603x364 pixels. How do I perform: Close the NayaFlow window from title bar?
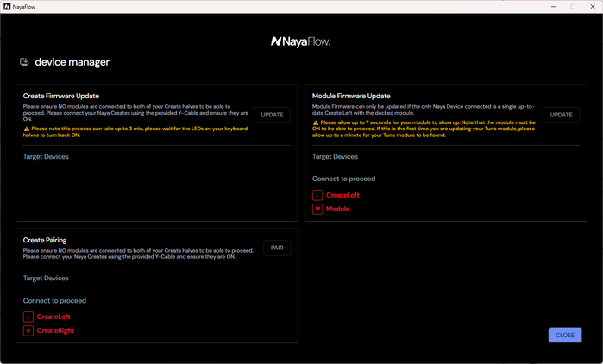(x=593, y=7)
